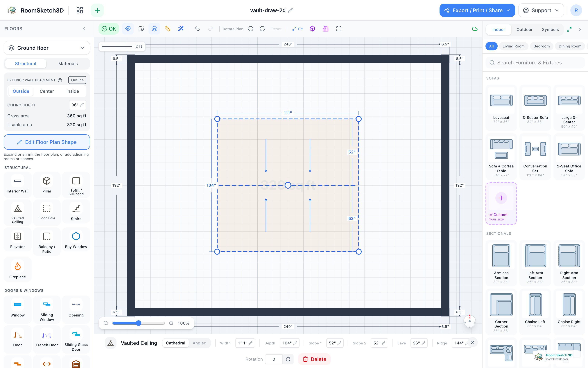Select the Fireplace tool
The height and width of the screenshot is (368, 588).
[x=17, y=270]
